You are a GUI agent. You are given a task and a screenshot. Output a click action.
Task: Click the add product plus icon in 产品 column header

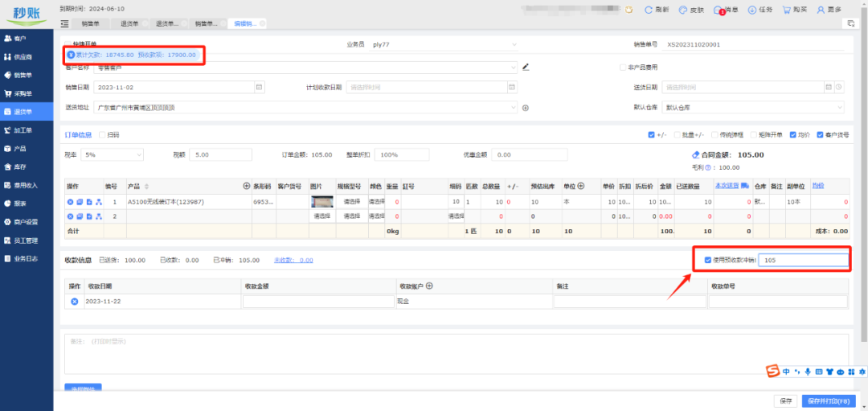coord(247,186)
